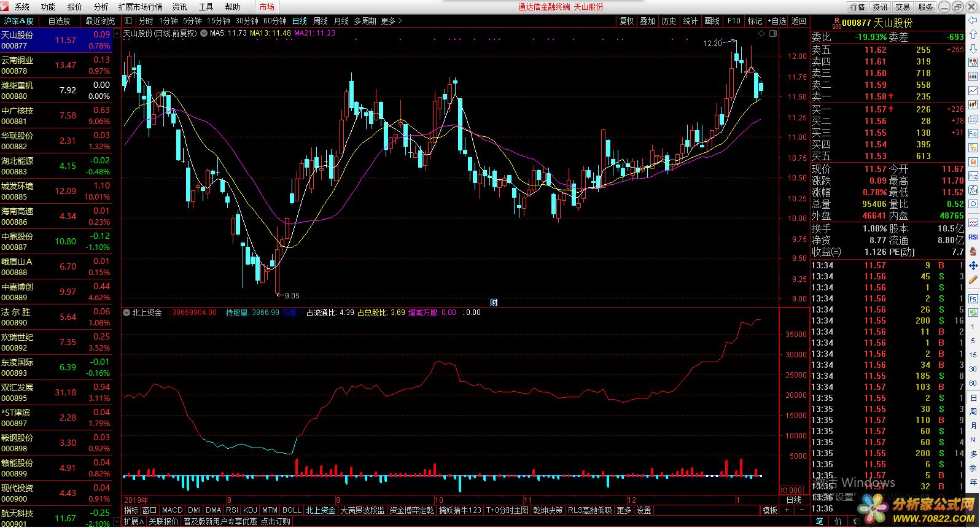
Task: Toggle the 复权 price adjustment button
Action: point(626,21)
